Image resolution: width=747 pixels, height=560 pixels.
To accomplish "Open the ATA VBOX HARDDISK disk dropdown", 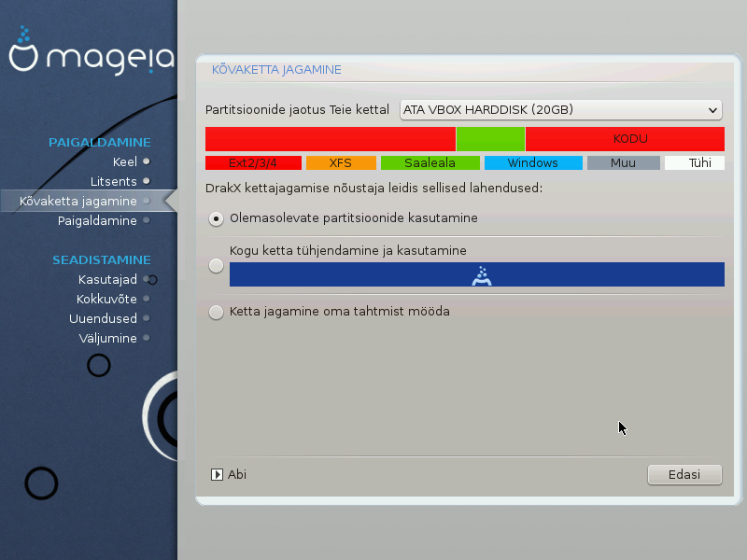I will [561, 110].
